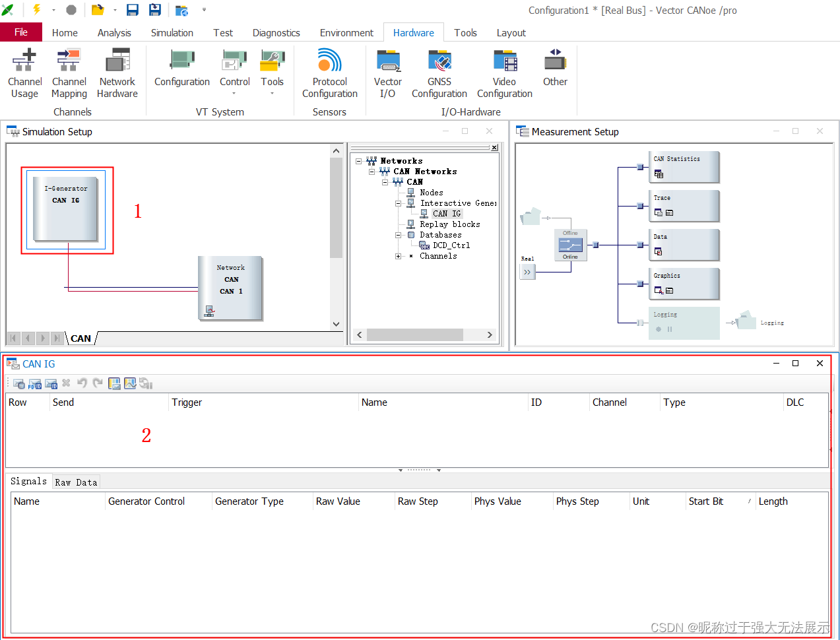Click Simulation Setup vertical scrollbar down arrow
Image resolution: width=840 pixels, height=640 pixels.
336,324
